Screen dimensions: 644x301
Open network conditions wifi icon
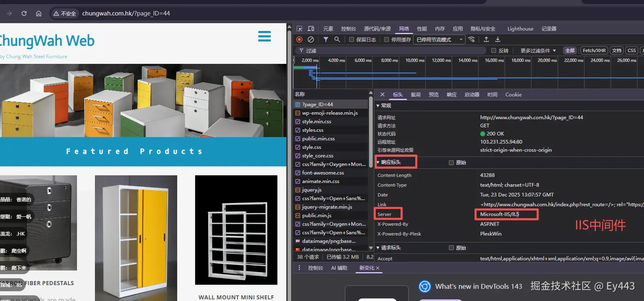472,39
